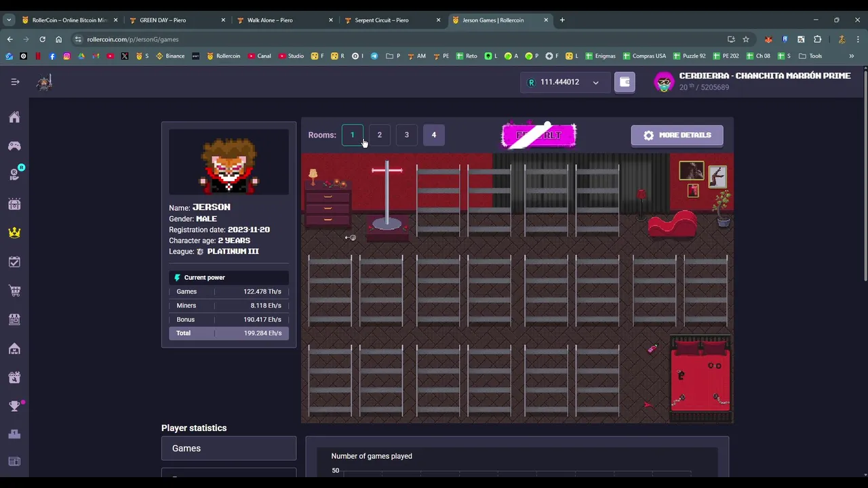Open the Games section under Player statistics
868x488 pixels.
coord(229,449)
